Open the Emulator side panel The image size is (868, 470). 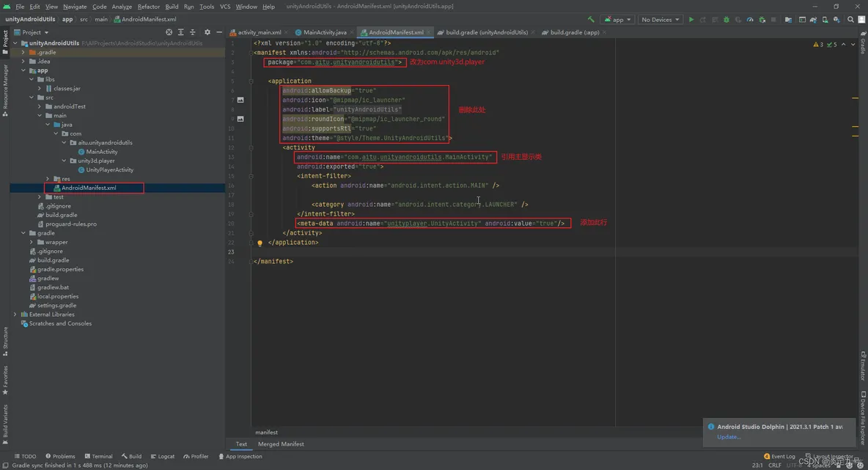(863, 365)
